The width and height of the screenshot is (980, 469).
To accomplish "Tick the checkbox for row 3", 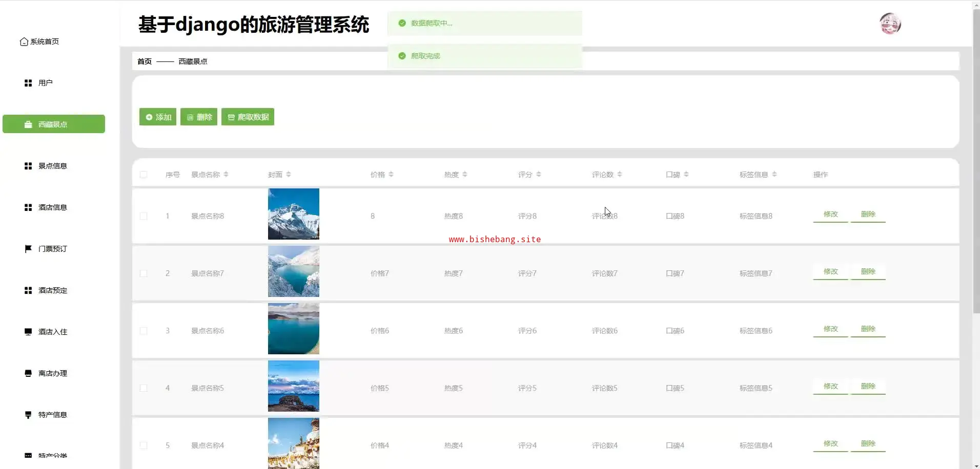I will point(144,331).
